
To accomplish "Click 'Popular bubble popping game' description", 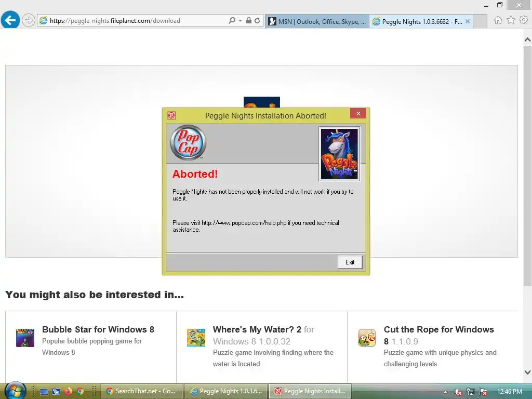I will (x=92, y=347).
